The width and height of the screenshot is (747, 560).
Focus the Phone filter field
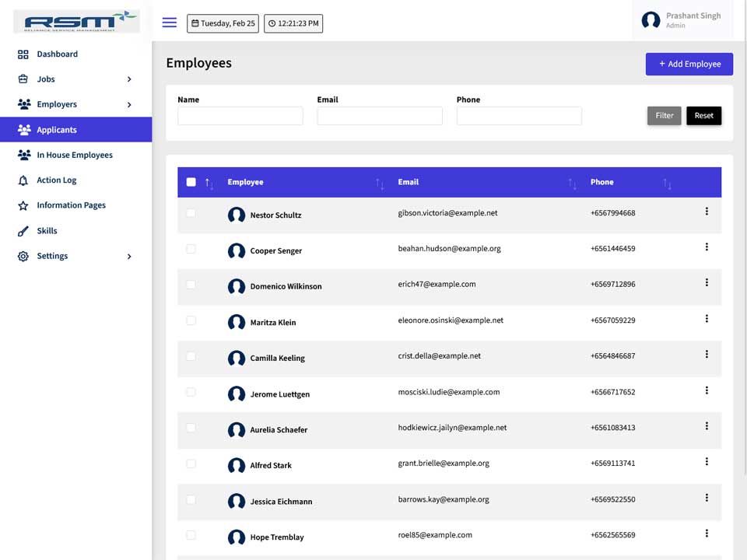point(519,116)
